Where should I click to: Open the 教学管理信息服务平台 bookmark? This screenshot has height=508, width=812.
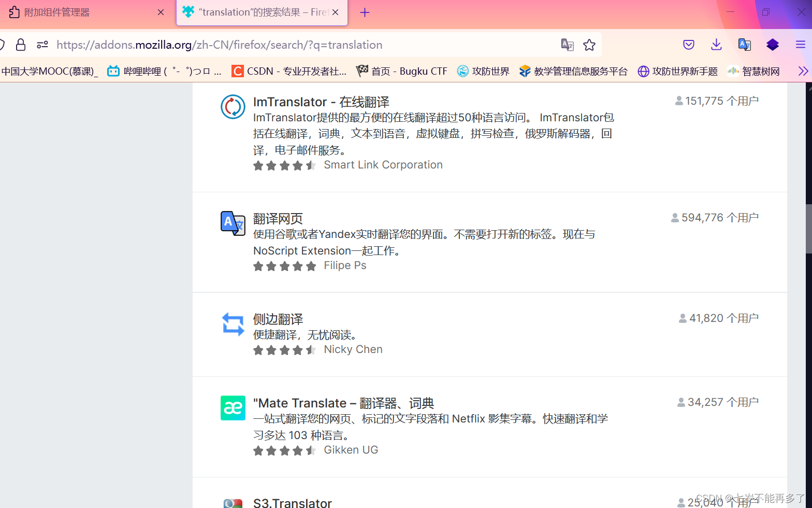[x=573, y=71]
